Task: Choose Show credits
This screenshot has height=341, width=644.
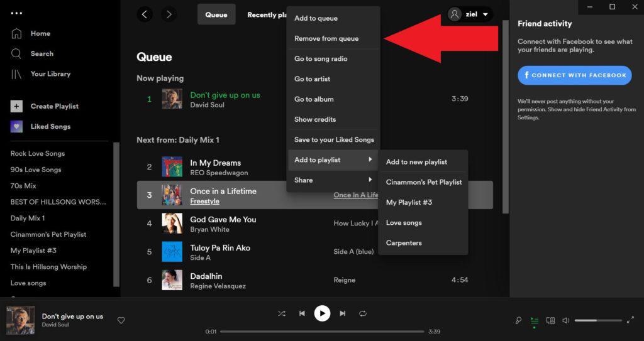Action: pos(333,119)
